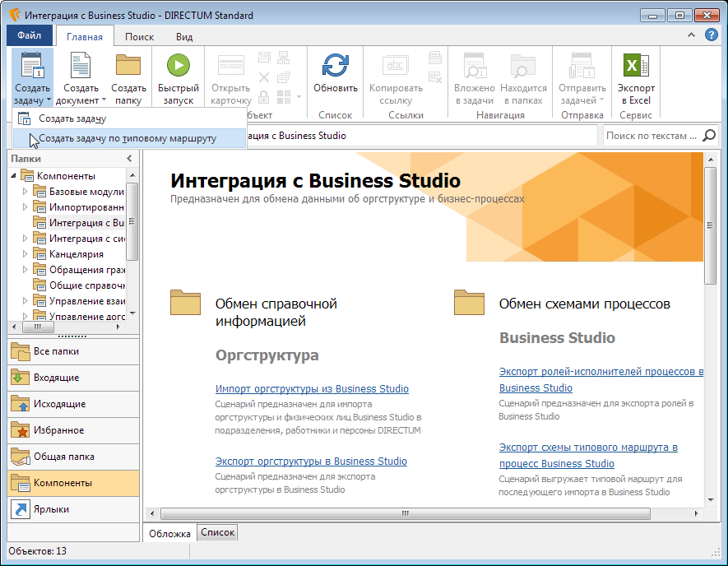The image size is (728, 566).
Task: Click the Обмен схемами процессов folder icon
Action: (x=469, y=303)
